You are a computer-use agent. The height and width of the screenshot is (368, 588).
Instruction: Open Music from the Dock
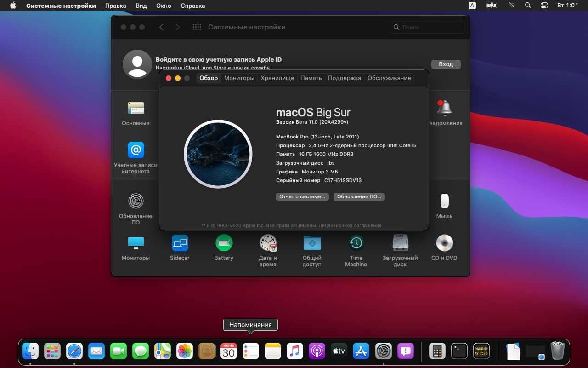coord(295,351)
